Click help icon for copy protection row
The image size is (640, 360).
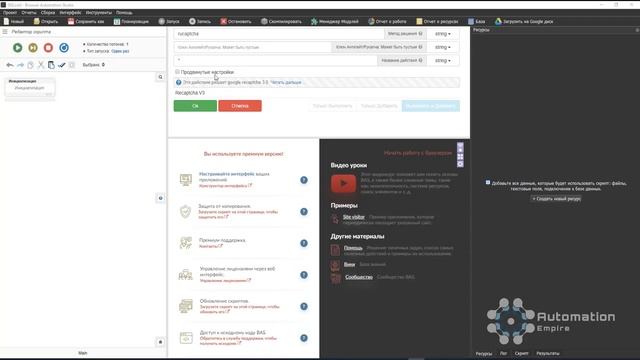tap(304, 211)
